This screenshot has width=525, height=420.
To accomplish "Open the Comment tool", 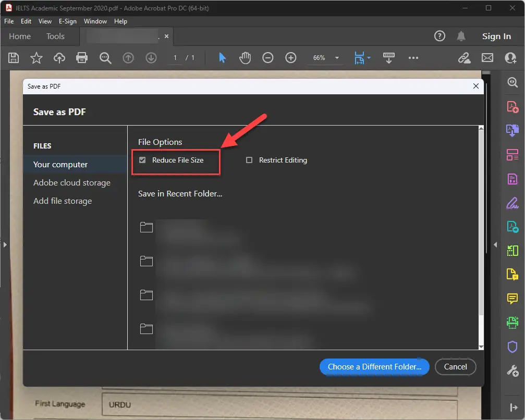I will pos(512,299).
